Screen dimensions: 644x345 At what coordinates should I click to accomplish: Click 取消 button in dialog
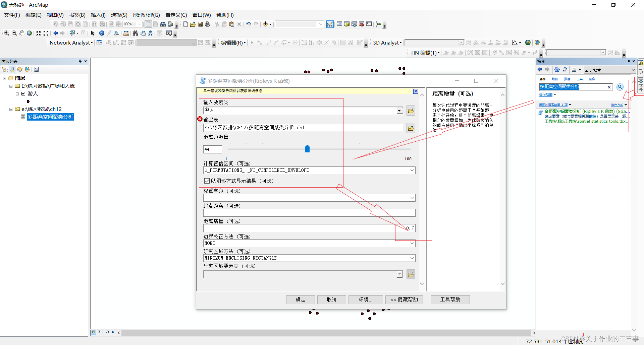(x=332, y=300)
